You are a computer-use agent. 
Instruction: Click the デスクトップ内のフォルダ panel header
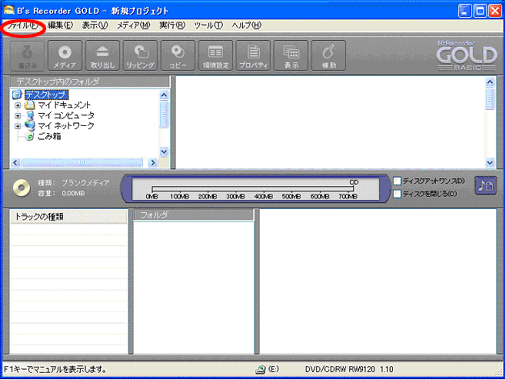click(90, 82)
